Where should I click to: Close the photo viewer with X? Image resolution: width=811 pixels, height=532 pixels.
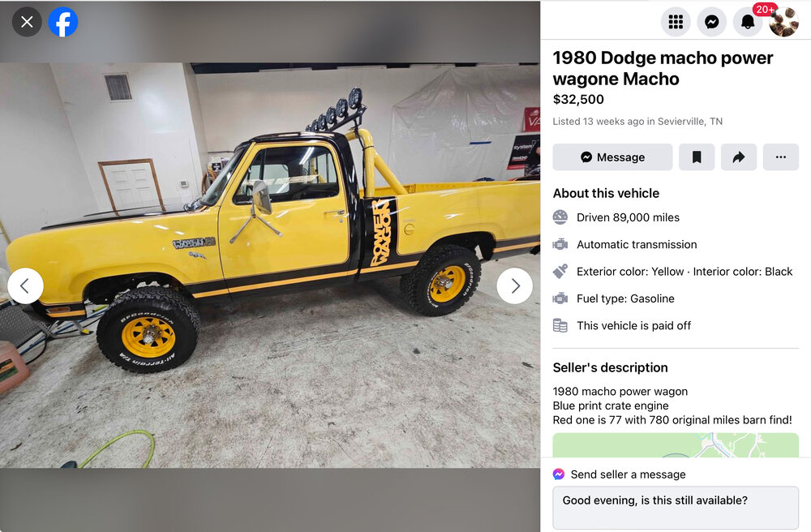tap(27, 22)
